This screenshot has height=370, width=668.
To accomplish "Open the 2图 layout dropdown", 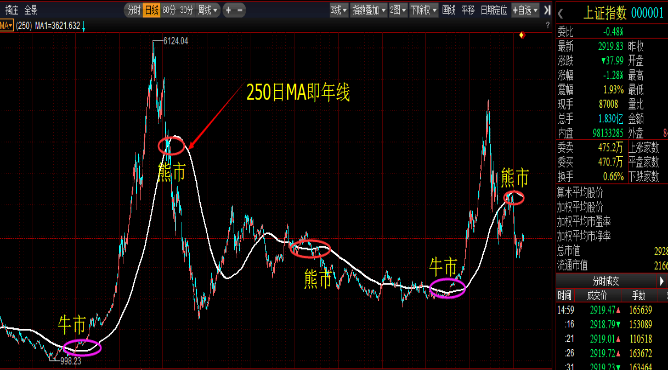I will click(x=398, y=10).
